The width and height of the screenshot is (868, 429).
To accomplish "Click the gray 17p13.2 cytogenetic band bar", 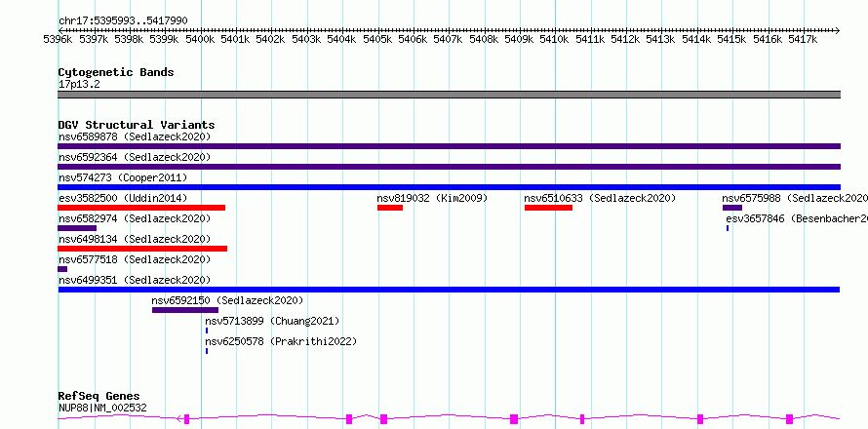I will click(x=449, y=95).
